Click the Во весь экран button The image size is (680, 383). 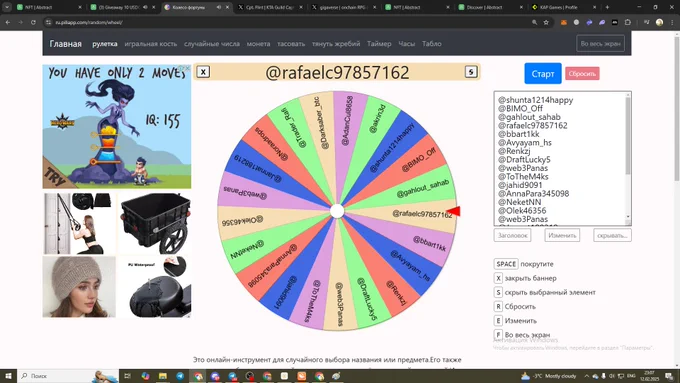click(x=601, y=44)
